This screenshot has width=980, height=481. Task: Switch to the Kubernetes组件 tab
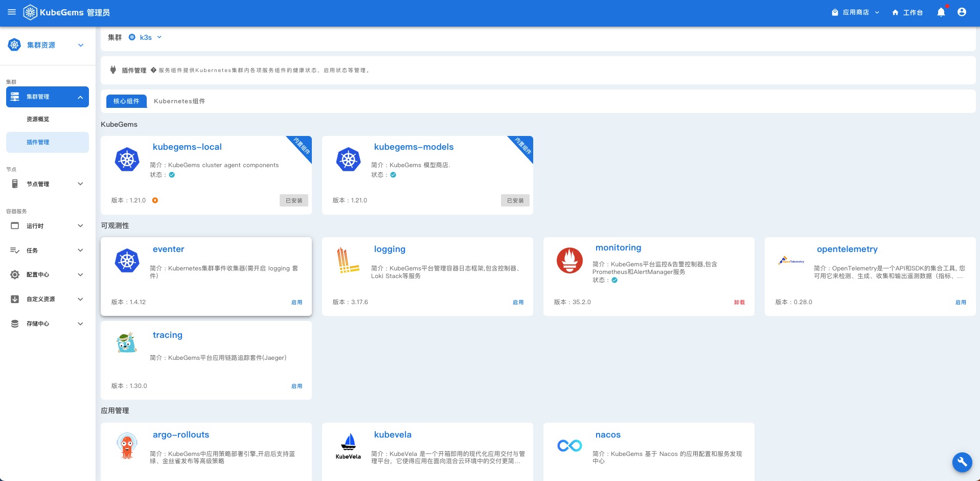tap(179, 101)
